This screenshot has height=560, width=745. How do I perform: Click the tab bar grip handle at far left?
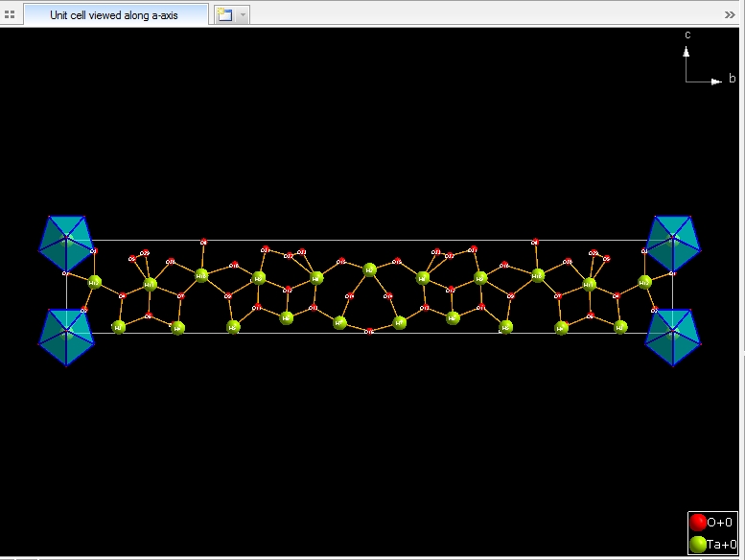10,14
